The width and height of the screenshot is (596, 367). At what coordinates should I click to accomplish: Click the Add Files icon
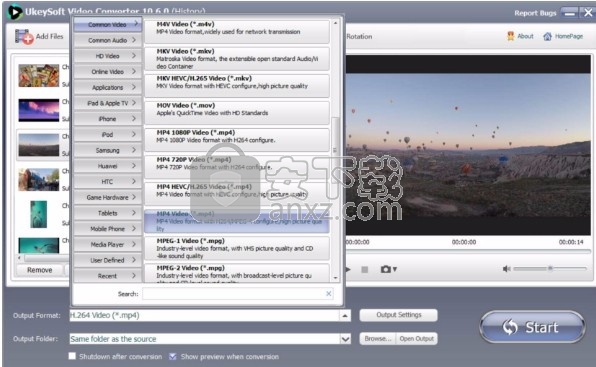click(x=24, y=37)
